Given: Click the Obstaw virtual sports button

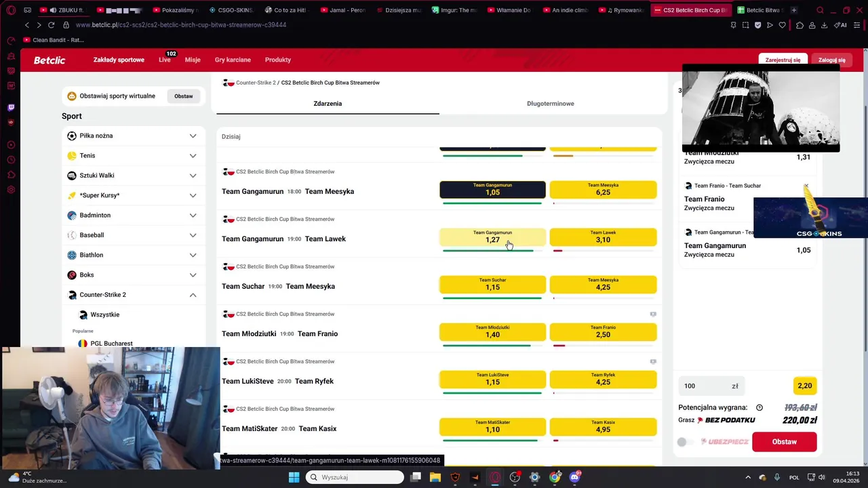Looking at the screenshot, I should (x=184, y=96).
